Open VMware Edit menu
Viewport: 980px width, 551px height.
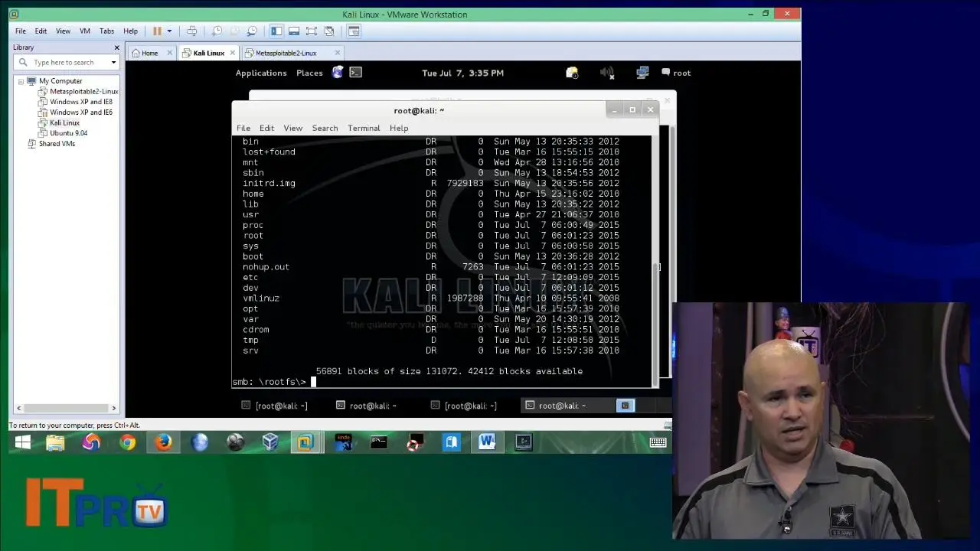[41, 31]
